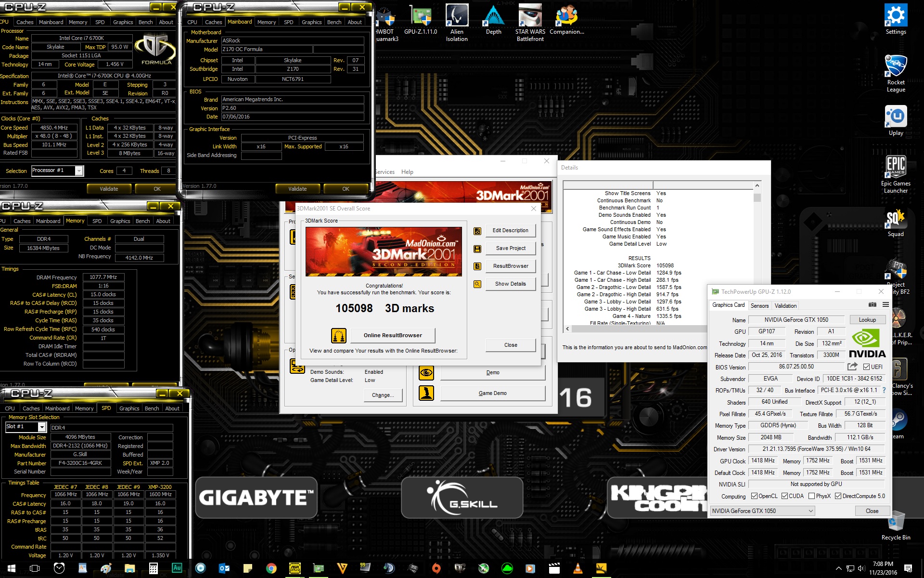Click the Details pane horizontal scroll left arrow
Screen dimensions: 924x578
click(x=567, y=329)
